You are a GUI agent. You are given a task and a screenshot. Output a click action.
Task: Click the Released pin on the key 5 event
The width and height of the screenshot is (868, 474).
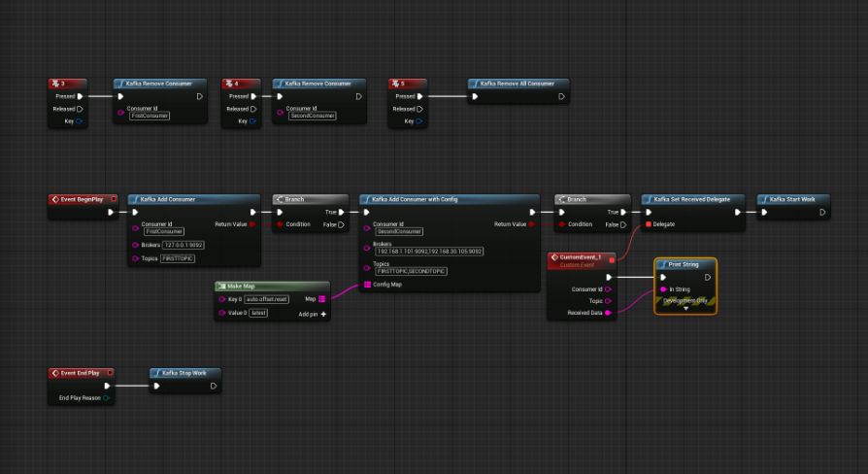coord(418,109)
